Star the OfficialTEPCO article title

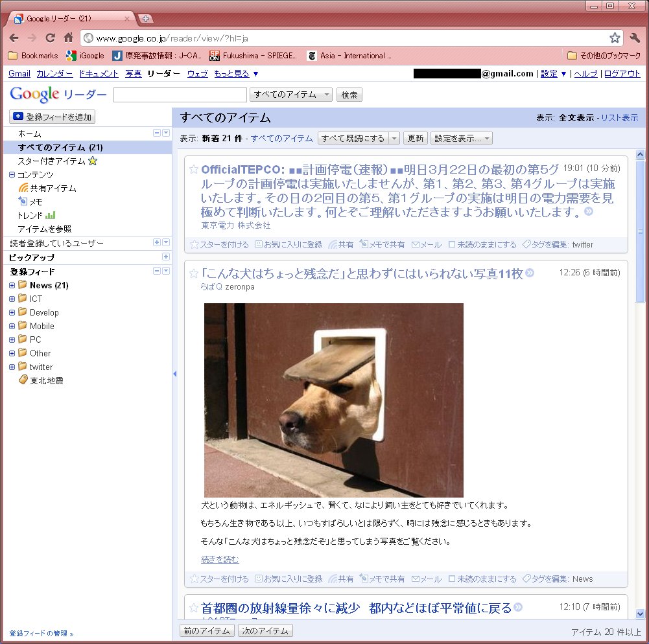193,169
